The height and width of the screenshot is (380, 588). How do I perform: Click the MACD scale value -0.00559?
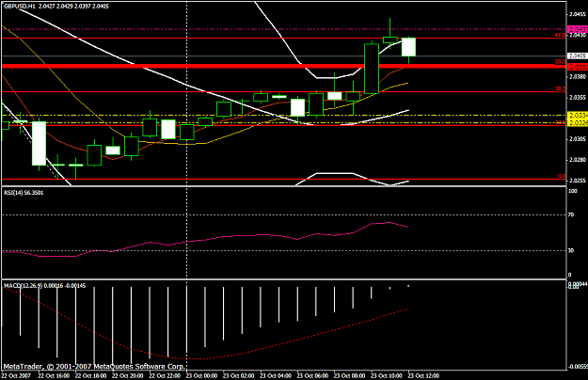click(x=578, y=366)
